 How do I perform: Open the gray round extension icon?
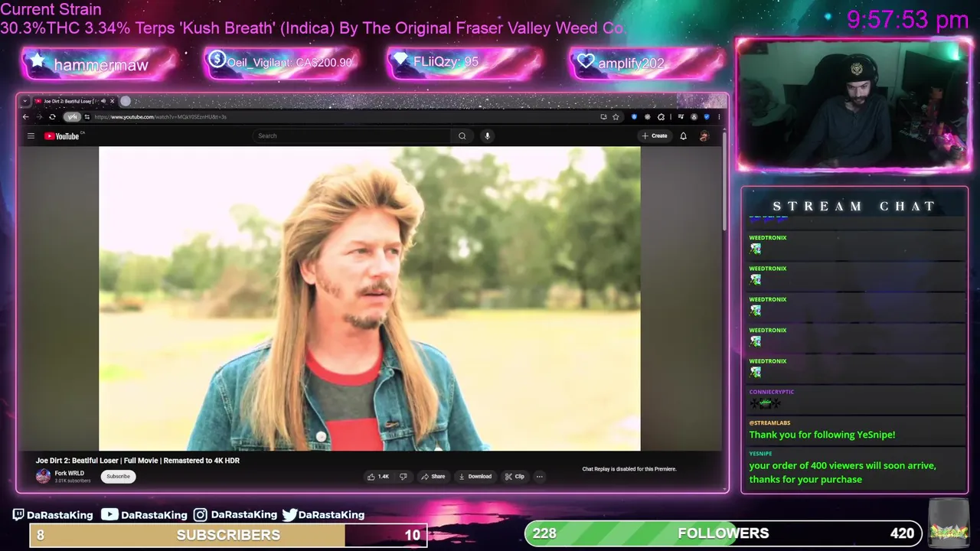click(x=648, y=117)
